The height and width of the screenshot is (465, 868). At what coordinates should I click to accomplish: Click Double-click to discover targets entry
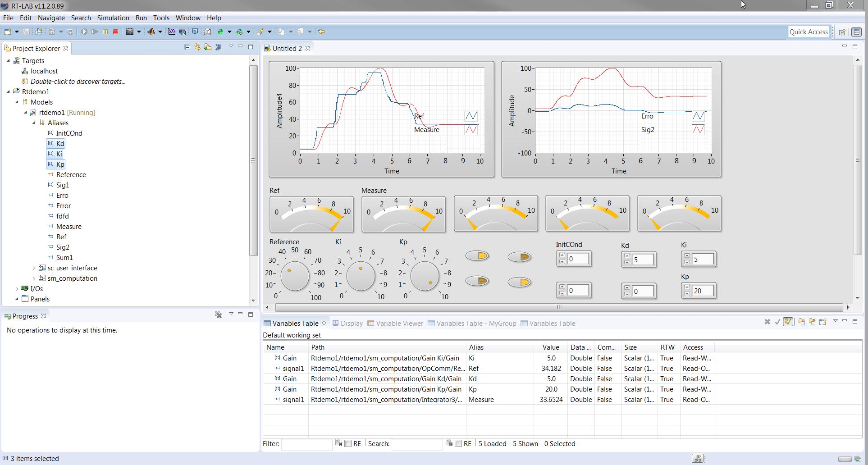click(78, 82)
